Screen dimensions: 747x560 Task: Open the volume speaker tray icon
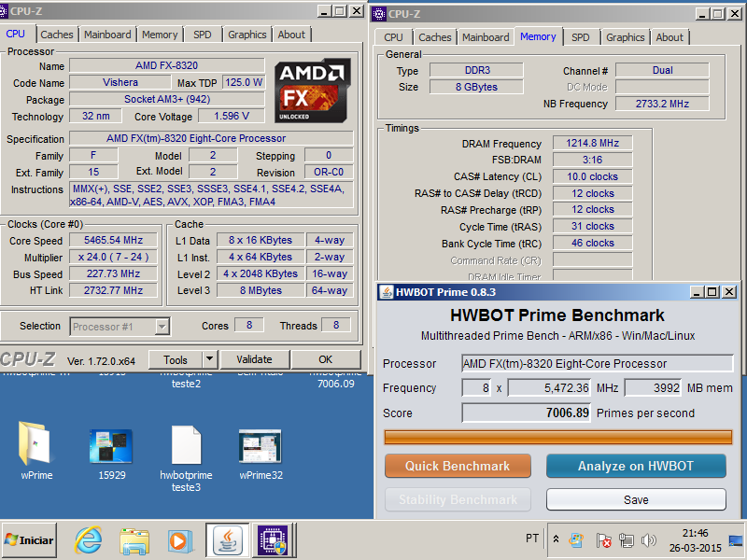[648, 540]
